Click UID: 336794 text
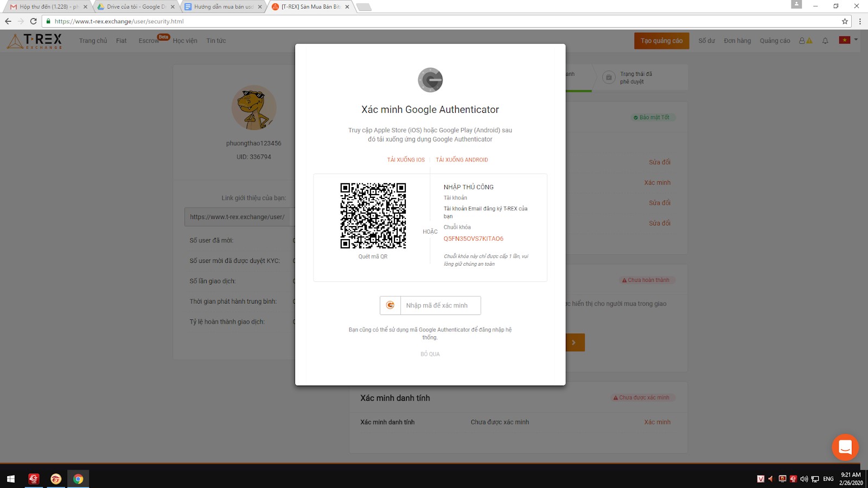The width and height of the screenshot is (868, 488). 254,157
